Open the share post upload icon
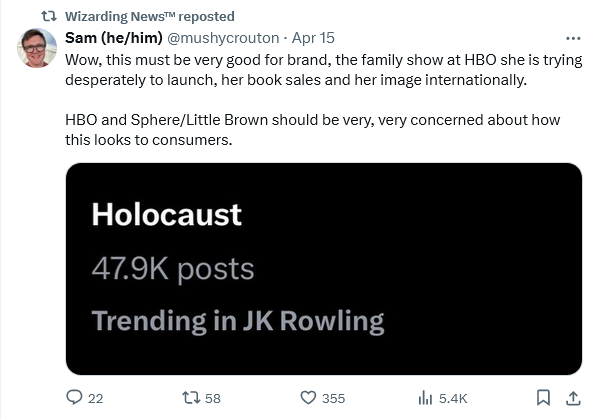 [573, 398]
